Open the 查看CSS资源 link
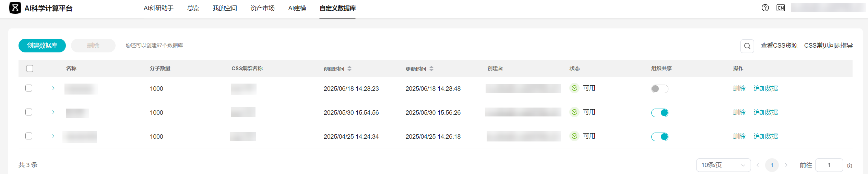 click(779, 45)
